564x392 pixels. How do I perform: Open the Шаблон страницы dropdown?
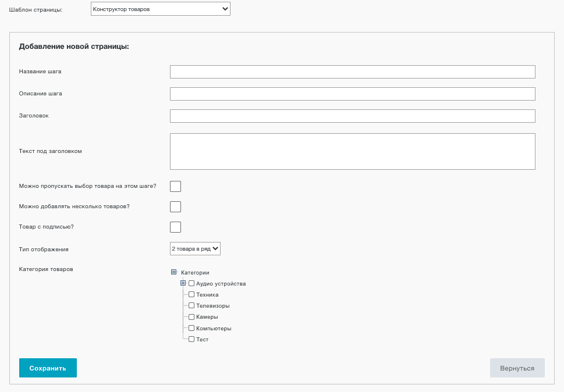pyautogui.click(x=161, y=9)
